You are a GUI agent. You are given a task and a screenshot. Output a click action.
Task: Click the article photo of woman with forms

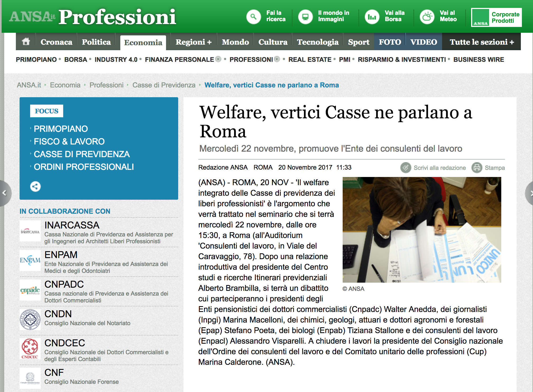pos(422,230)
